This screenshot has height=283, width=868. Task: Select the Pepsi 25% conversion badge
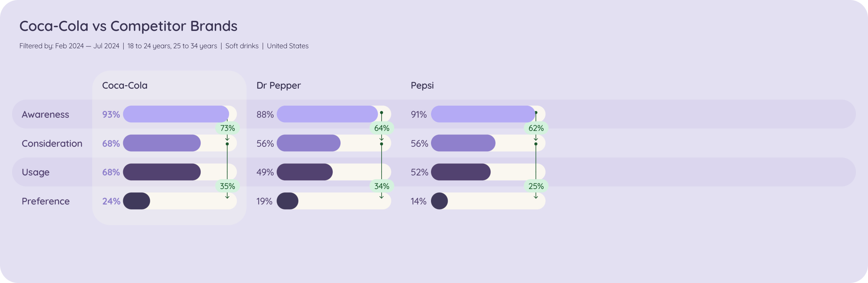[536, 186]
